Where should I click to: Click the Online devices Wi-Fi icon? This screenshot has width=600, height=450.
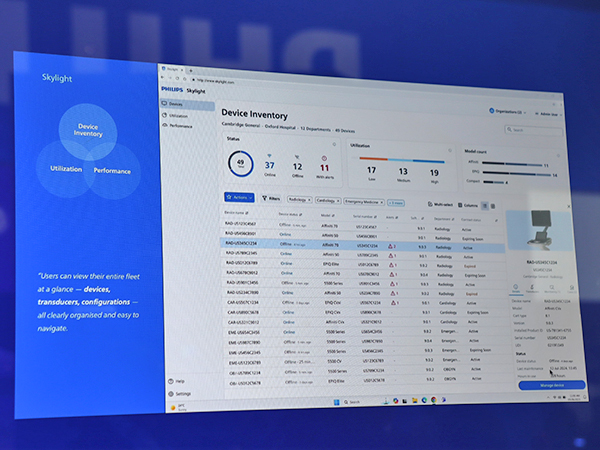pos(270,155)
